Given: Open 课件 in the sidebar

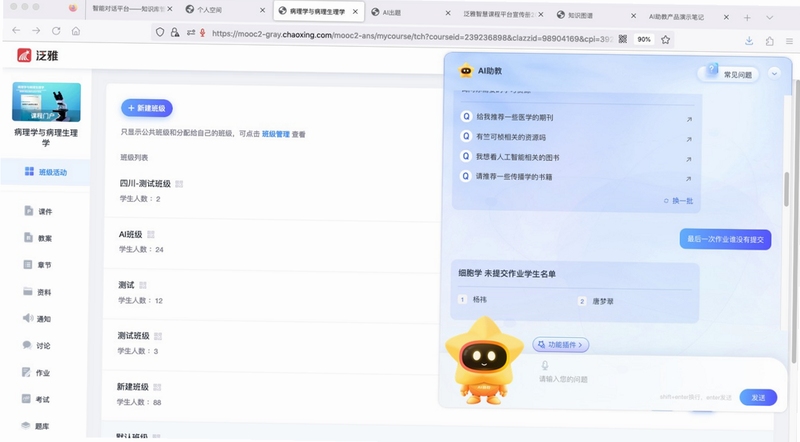Looking at the screenshot, I should point(38,211).
